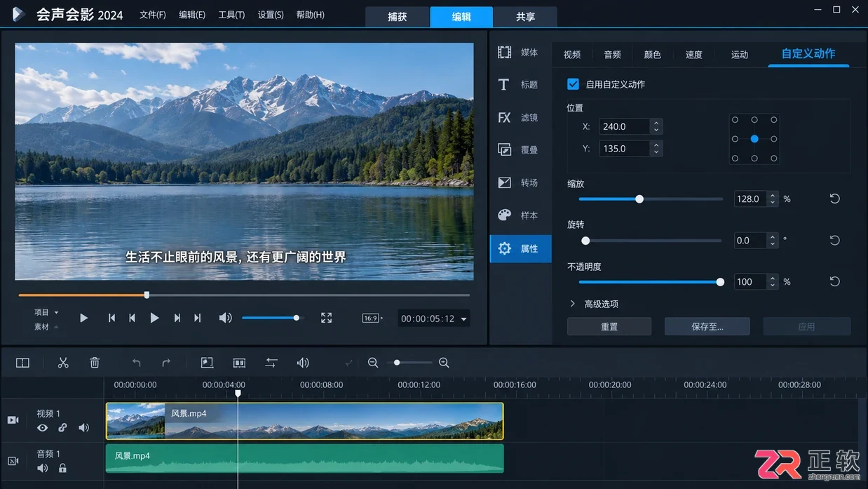This screenshot has width=868, height=489.
Task: Open the 文件(F) menu
Action: pyautogui.click(x=153, y=15)
